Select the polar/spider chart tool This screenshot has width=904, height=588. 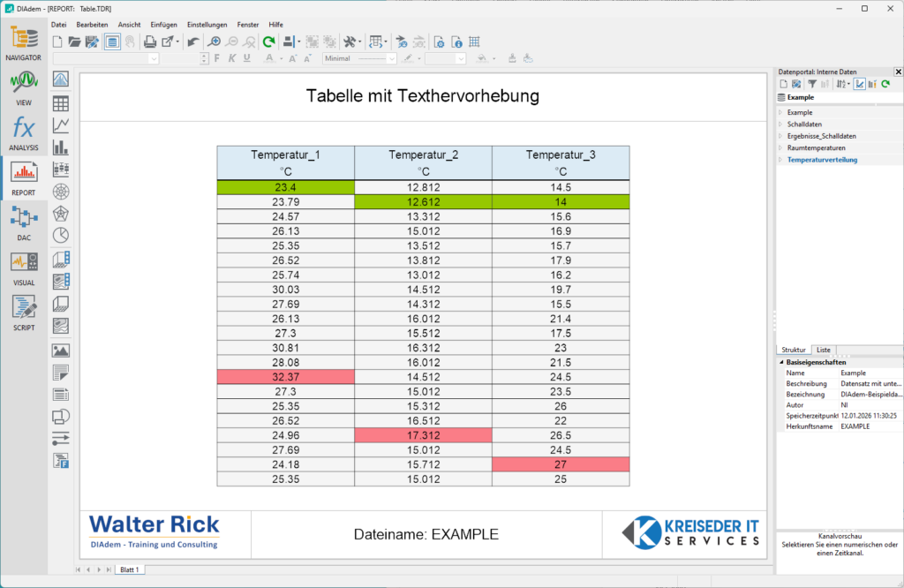61,191
